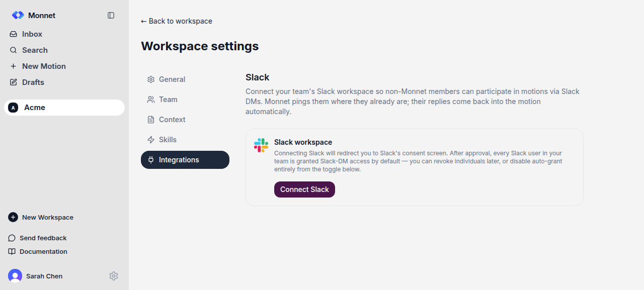Click the Skills lightning bolt icon
This screenshot has width=644, height=290.
151,140
